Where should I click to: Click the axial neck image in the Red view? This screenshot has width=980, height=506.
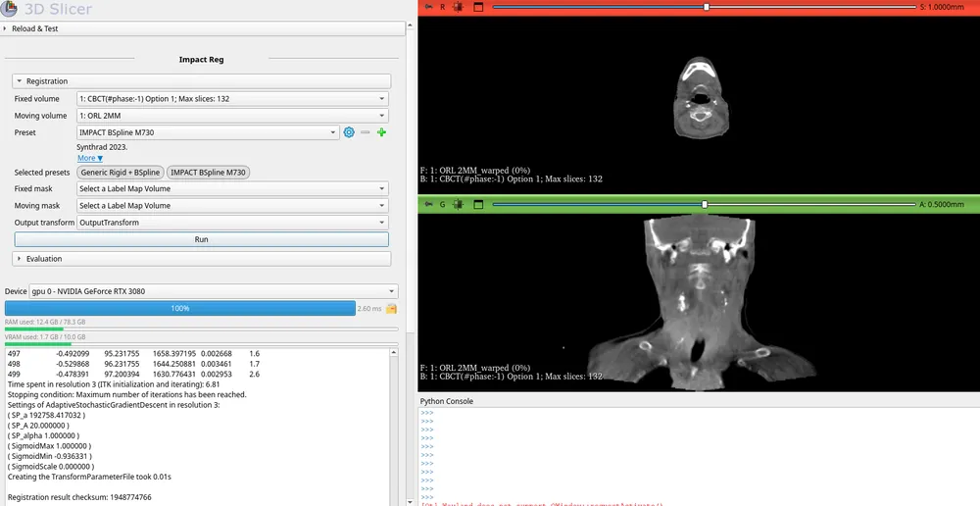(701, 97)
